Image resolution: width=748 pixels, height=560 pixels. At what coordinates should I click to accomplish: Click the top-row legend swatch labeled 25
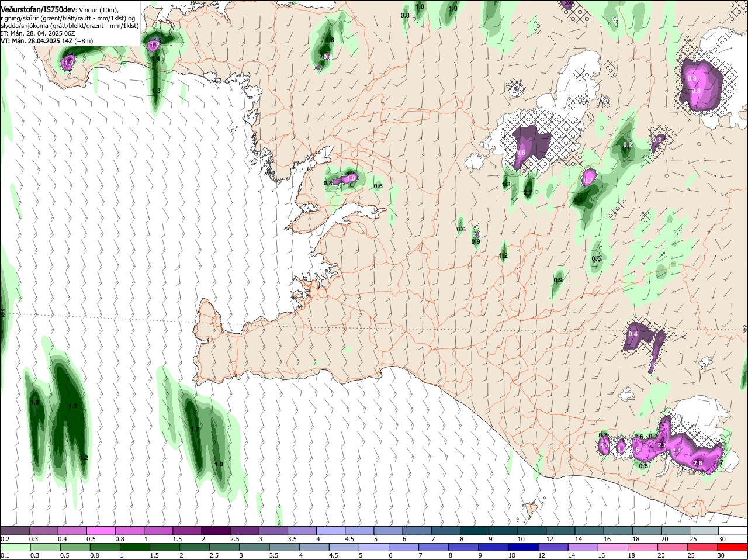point(705,531)
